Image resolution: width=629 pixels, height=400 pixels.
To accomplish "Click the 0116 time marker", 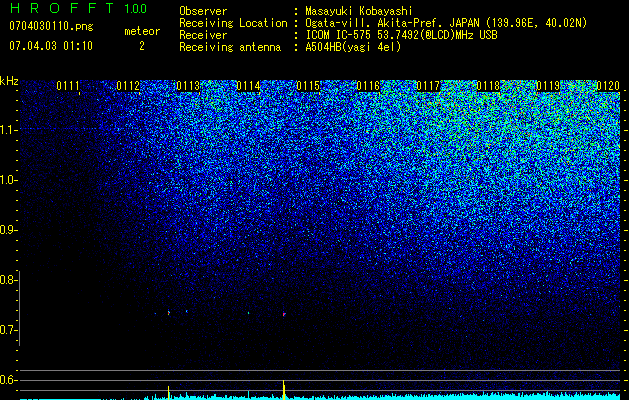I will 368,86.
